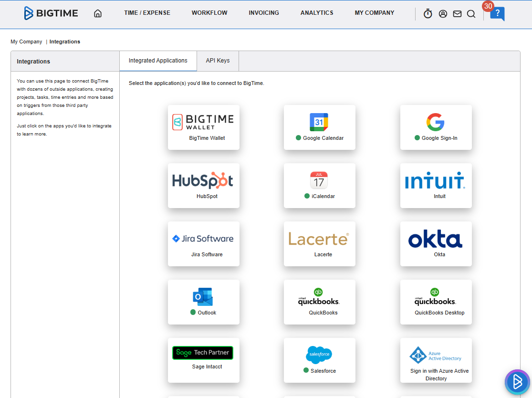The height and width of the screenshot is (398, 532).
Task: Open help chat with 30 notifications
Action: point(497,13)
